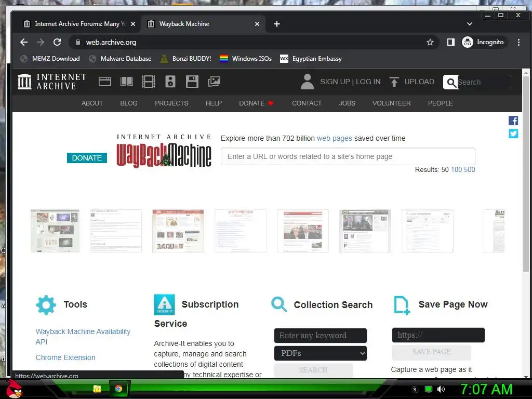
Task: Open the Texts (book) icon in header
Action: pos(127,82)
